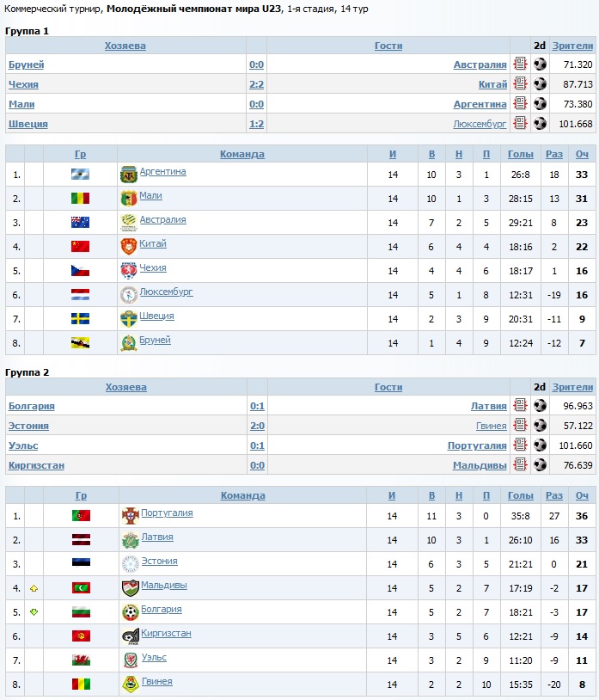This screenshot has height=700, width=599.
Task: Open Мальдивы team link in Group 2 standings
Action: pyautogui.click(x=163, y=585)
